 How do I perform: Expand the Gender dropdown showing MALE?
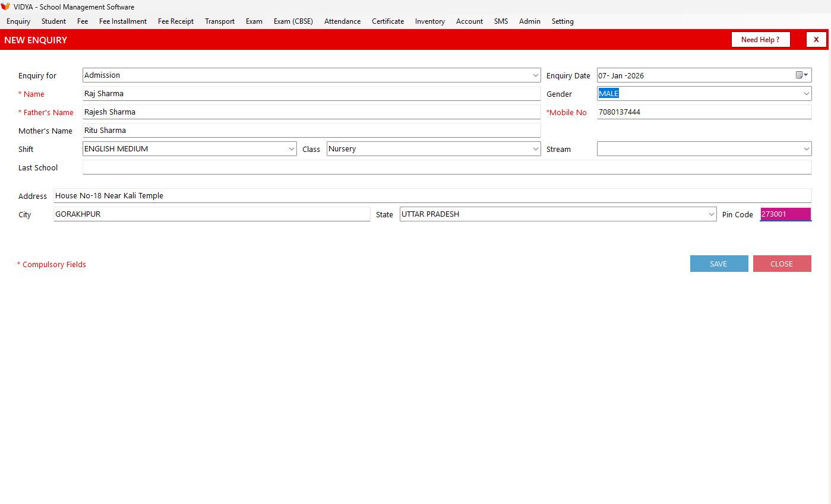(x=806, y=94)
